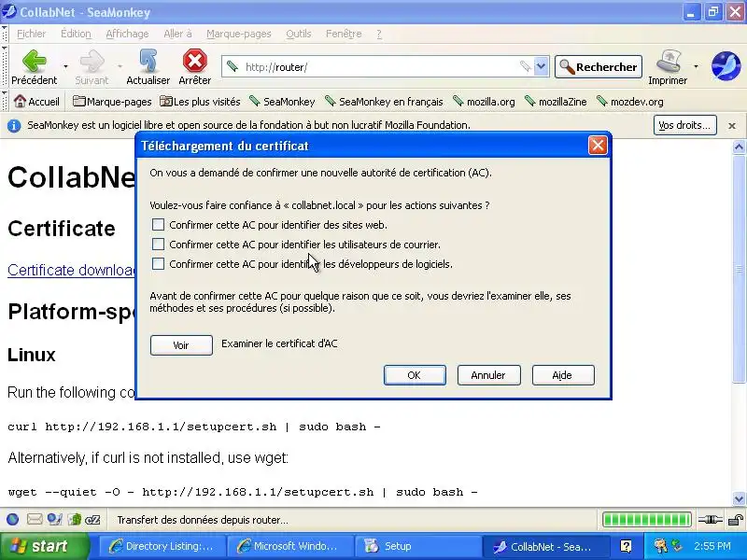The height and width of the screenshot is (560, 747).
Task: Click the online/offline connection icon
Action: coord(711,520)
